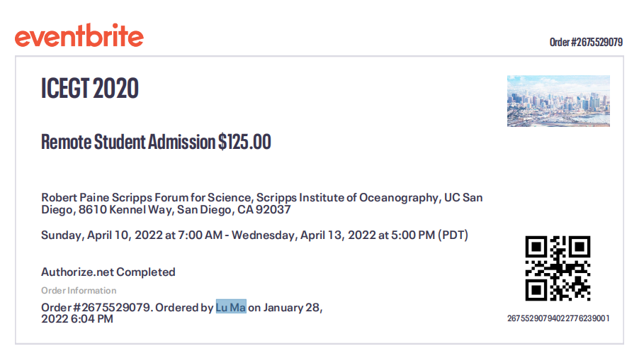Click the San Diego skyline thumbnail image

click(x=558, y=101)
